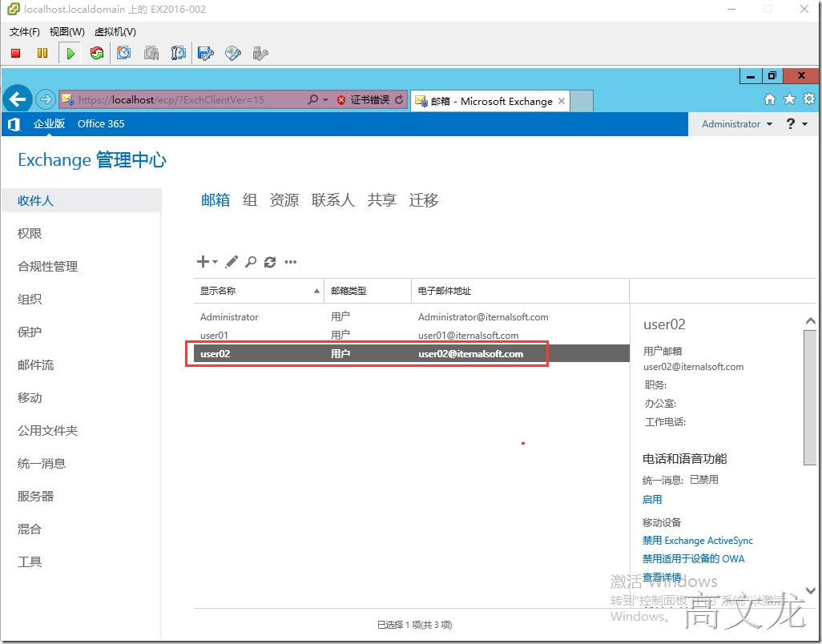Switch to the 企业版 tab

pos(50,123)
